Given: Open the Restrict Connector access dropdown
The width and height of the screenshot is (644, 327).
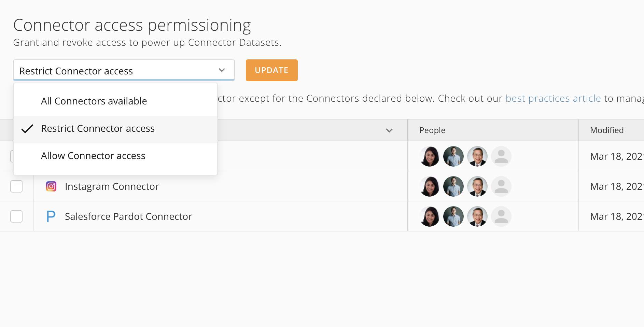Looking at the screenshot, I should (x=124, y=70).
